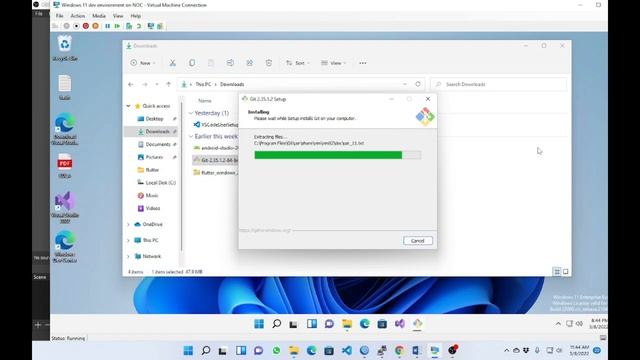Open Edge on the VM taskbar
The width and height of the screenshot is (640, 360).
(x=364, y=324)
